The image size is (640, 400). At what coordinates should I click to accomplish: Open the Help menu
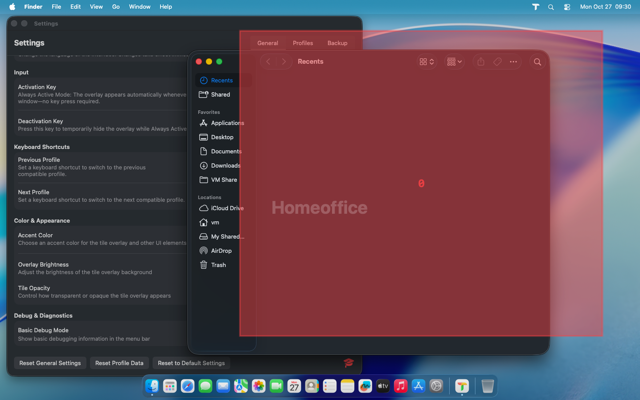point(166,7)
